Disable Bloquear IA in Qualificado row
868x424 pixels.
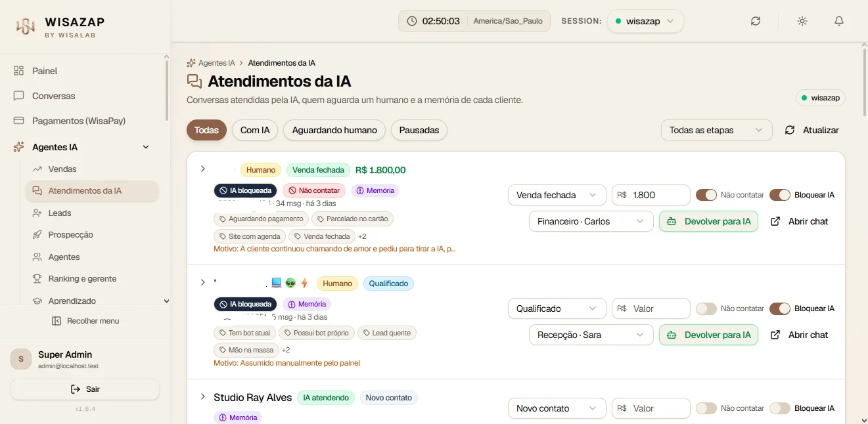[x=780, y=308]
